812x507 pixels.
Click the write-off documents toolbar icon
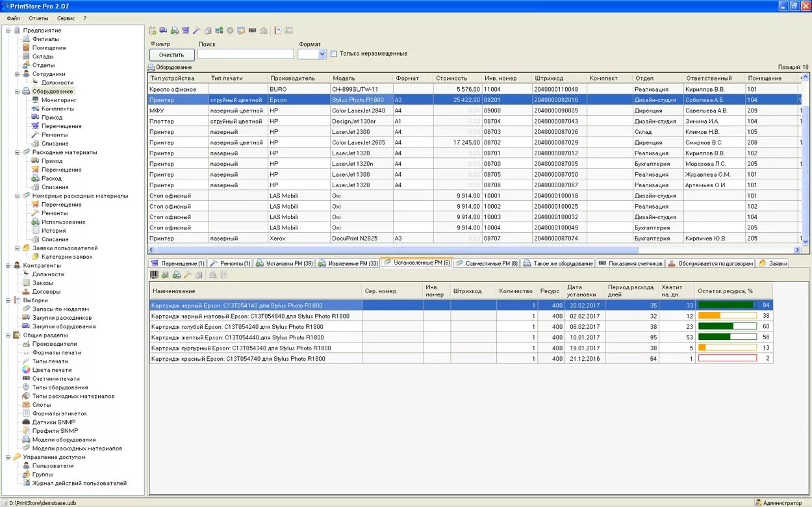208,31
